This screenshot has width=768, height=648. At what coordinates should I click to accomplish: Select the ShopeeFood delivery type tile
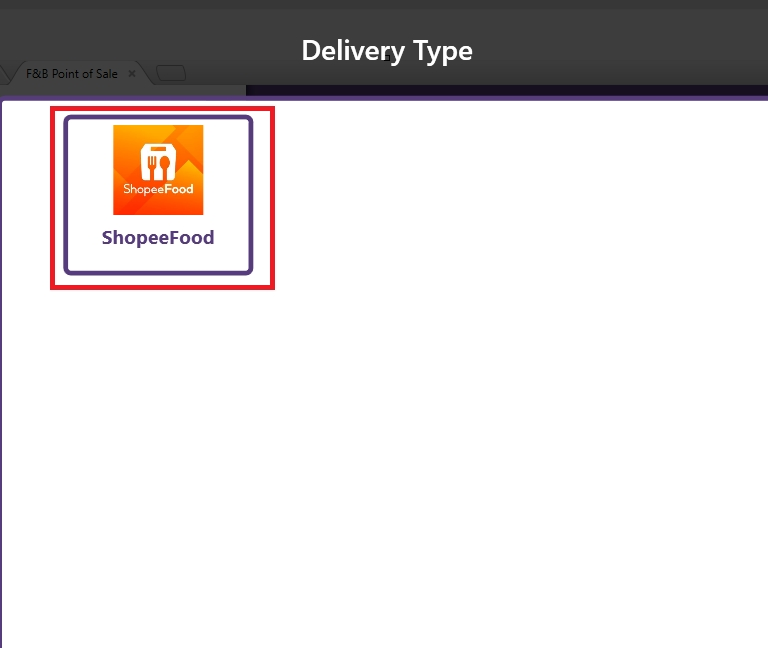coord(158,195)
